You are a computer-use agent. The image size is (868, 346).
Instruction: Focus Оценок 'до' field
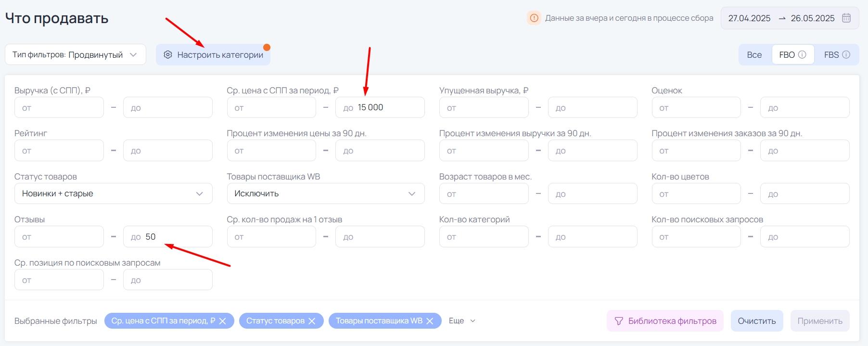(x=805, y=107)
